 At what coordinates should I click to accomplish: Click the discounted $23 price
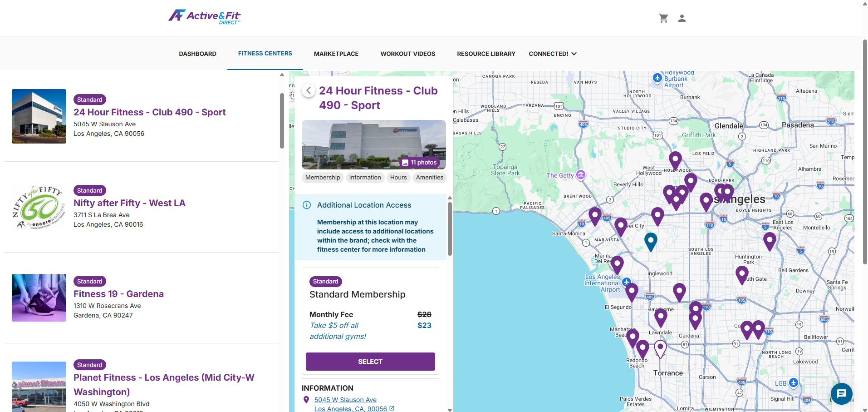point(424,325)
